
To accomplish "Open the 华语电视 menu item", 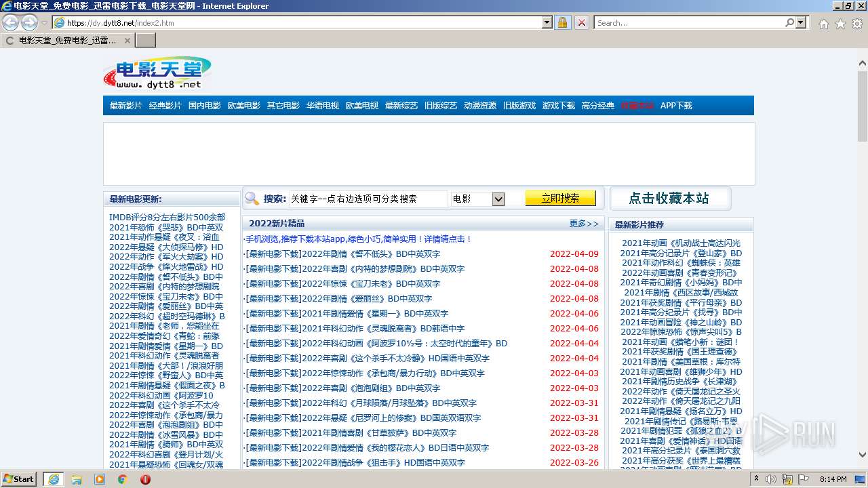I will pyautogui.click(x=322, y=106).
